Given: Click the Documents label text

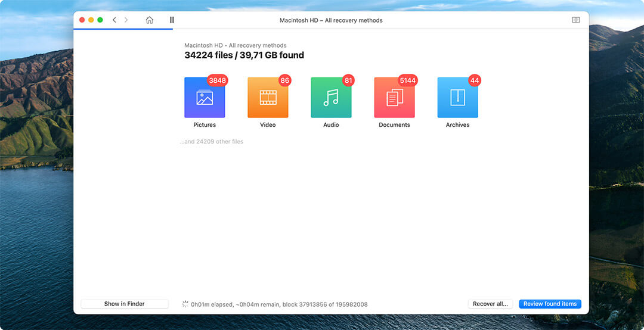Looking at the screenshot, I should (x=394, y=124).
